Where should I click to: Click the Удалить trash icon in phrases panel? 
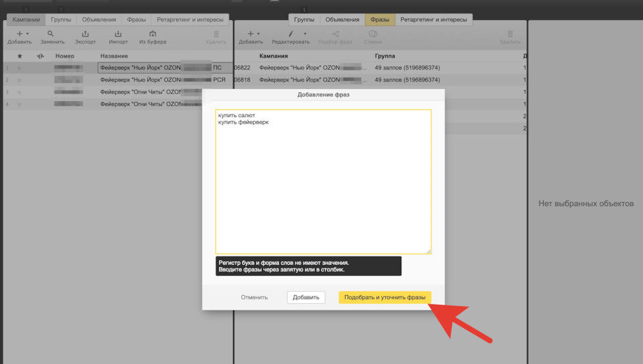(510, 33)
